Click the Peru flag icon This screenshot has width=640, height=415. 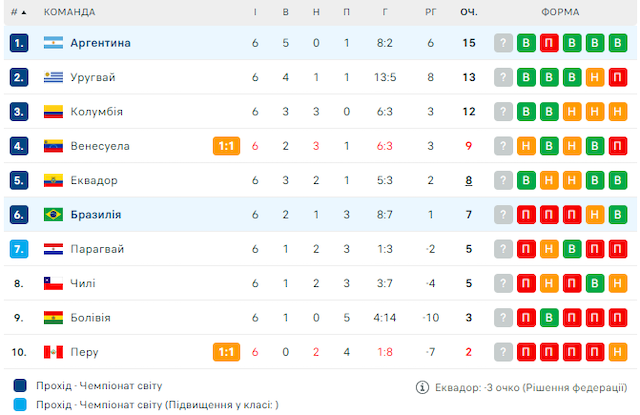coord(53,352)
